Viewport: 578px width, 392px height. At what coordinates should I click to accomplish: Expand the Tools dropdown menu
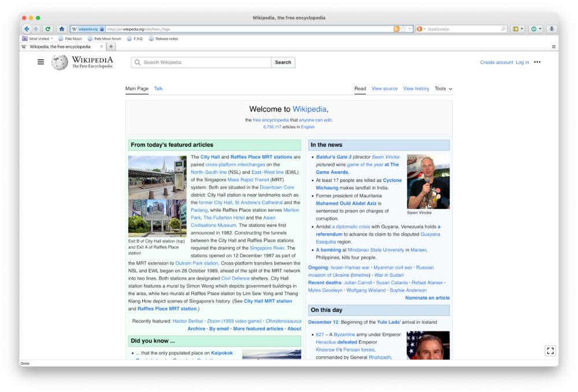tap(443, 89)
